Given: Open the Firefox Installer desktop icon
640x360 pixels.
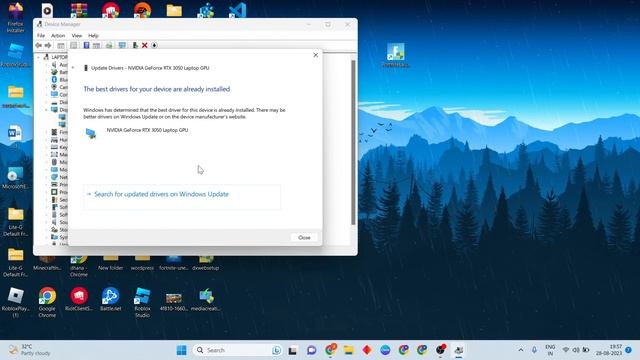Looking at the screenshot, I should [16, 17].
